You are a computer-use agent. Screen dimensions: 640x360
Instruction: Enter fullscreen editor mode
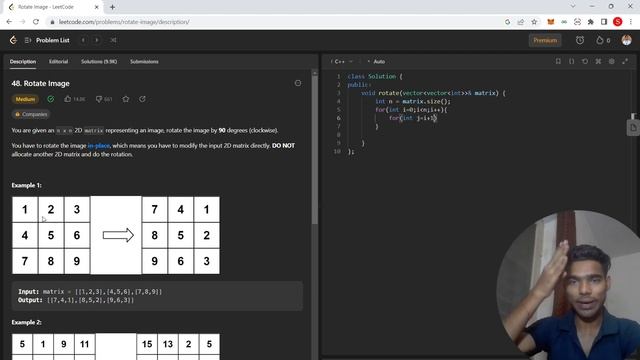click(625, 61)
